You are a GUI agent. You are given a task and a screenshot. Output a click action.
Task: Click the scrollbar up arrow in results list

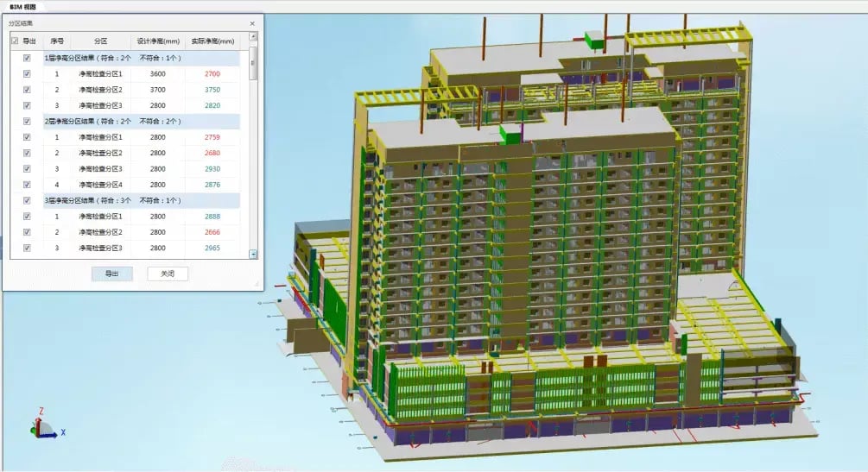[253, 37]
